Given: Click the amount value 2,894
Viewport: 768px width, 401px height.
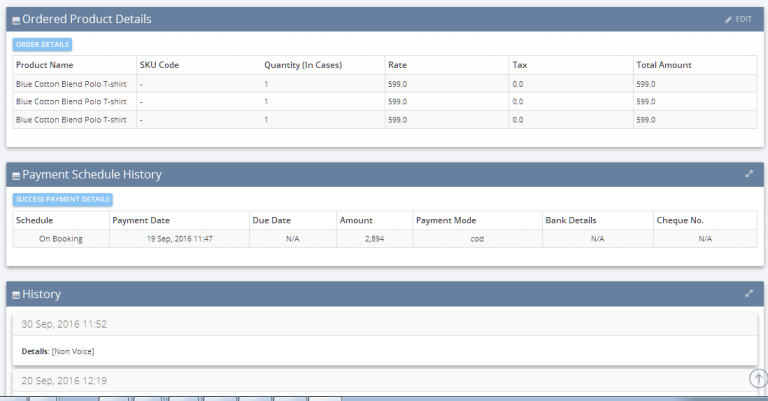Looking at the screenshot, I should [x=374, y=239].
